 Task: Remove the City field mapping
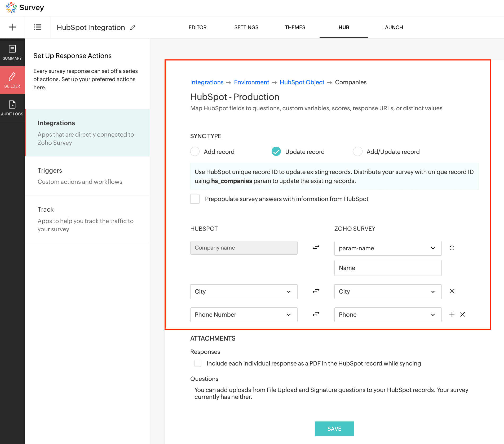452,291
